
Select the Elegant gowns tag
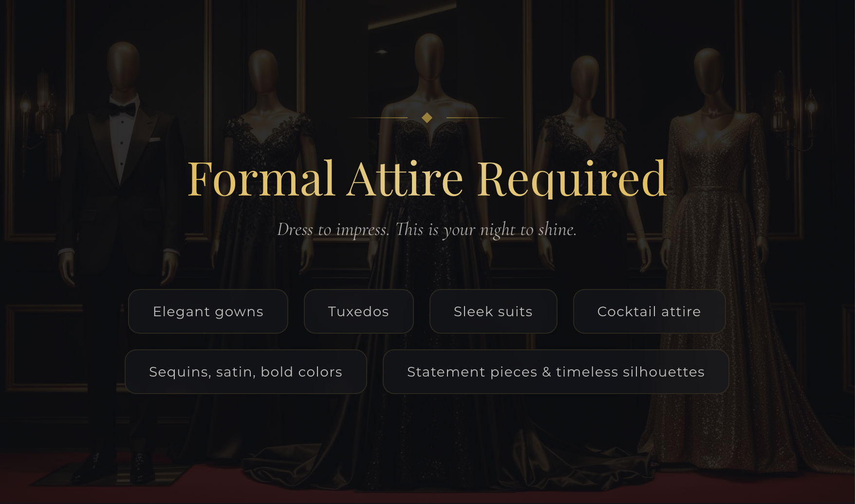click(208, 311)
